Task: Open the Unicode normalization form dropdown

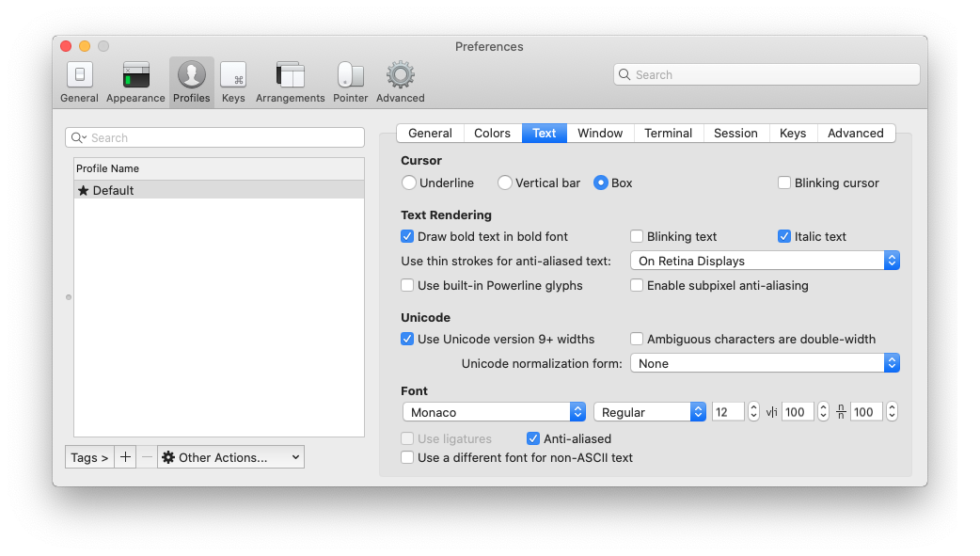Action: 765,363
